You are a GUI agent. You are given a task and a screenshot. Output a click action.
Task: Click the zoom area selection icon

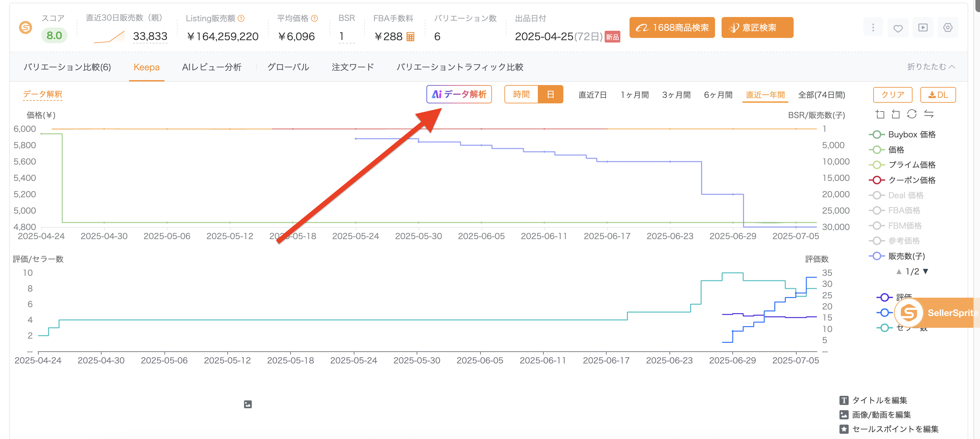click(880, 114)
